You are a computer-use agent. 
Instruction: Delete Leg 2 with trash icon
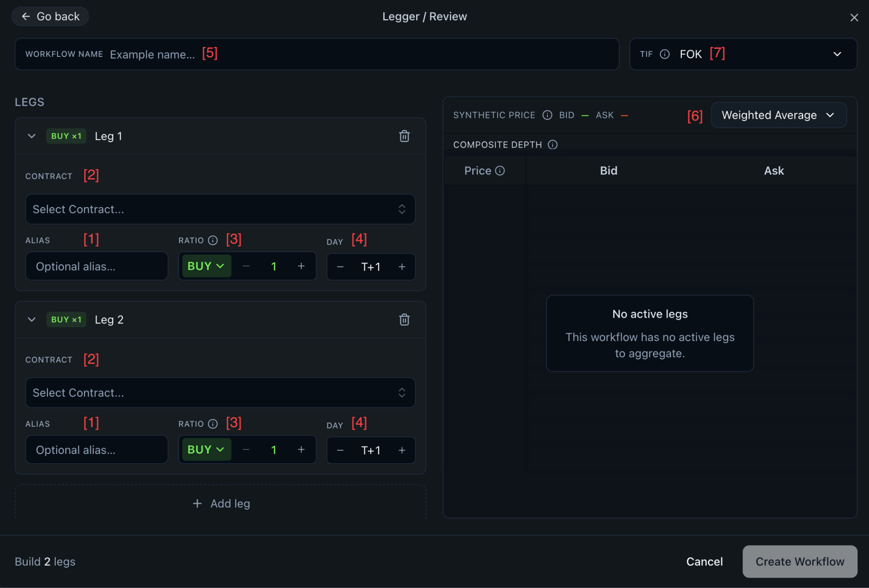coord(404,319)
